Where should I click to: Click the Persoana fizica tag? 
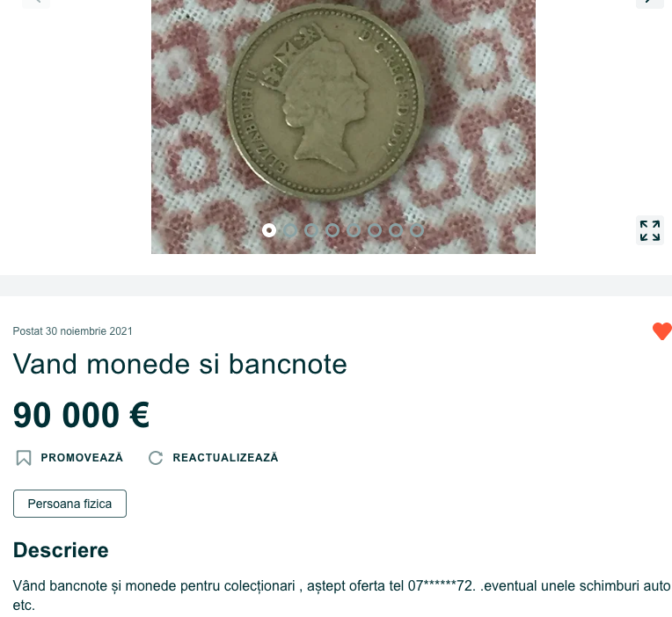point(69,504)
